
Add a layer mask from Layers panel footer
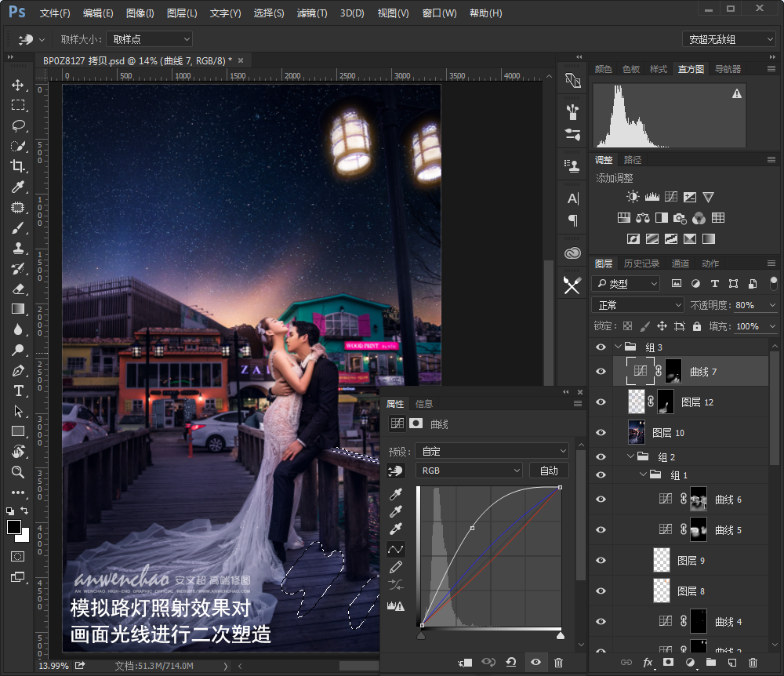pyautogui.click(x=668, y=663)
